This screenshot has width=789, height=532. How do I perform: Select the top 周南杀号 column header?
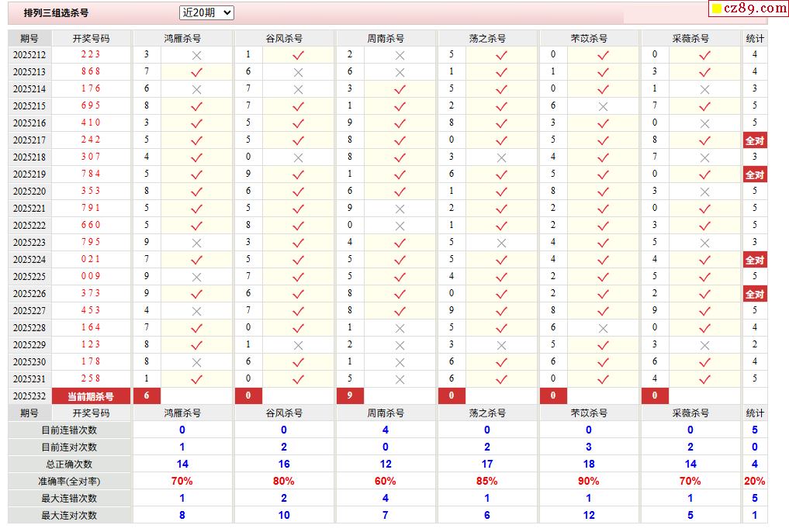386,38
